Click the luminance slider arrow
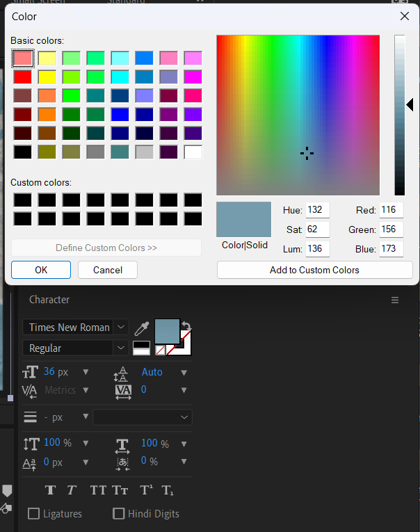This screenshot has width=420, height=532. 410,105
